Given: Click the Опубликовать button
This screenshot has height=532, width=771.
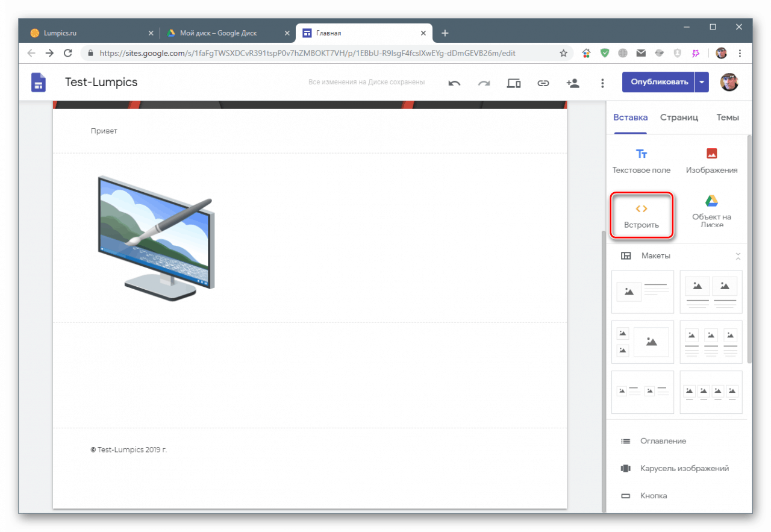Looking at the screenshot, I should (x=659, y=82).
